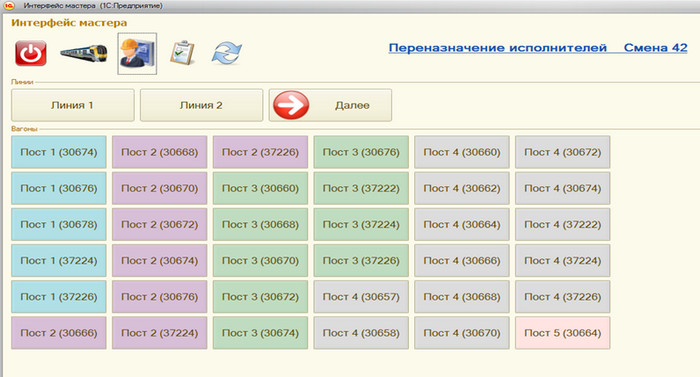Image resolution: width=700 pixels, height=377 pixels.
Task: Choose wagon Пост 2 (30674)
Action: [x=159, y=260]
